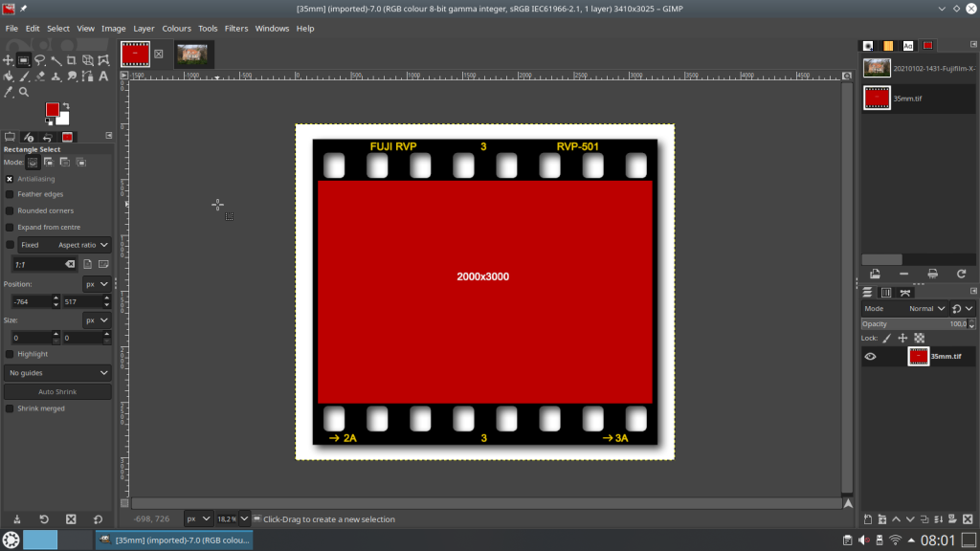Select the Cage Transform tool

103,60
